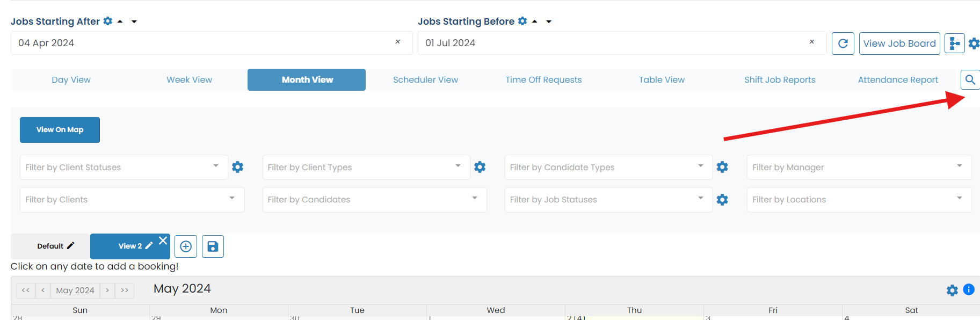Click the View On Map button

60,130
